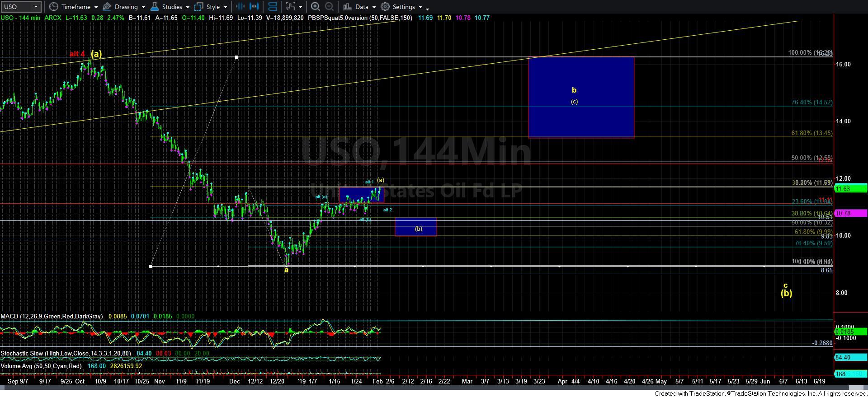Image resolution: width=868 pixels, height=397 pixels.
Task: Select the small blue '(b)' target box
Action: pyautogui.click(x=416, y=227)
